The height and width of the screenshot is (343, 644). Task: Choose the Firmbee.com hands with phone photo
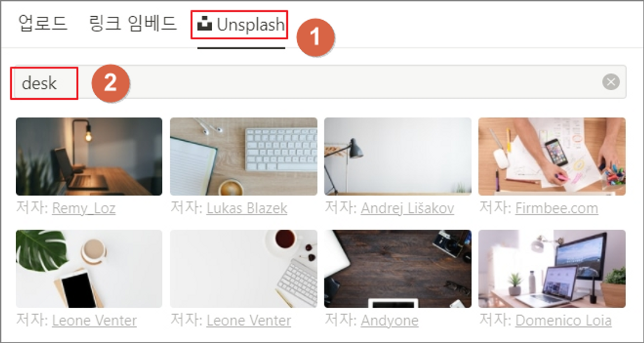552,156
